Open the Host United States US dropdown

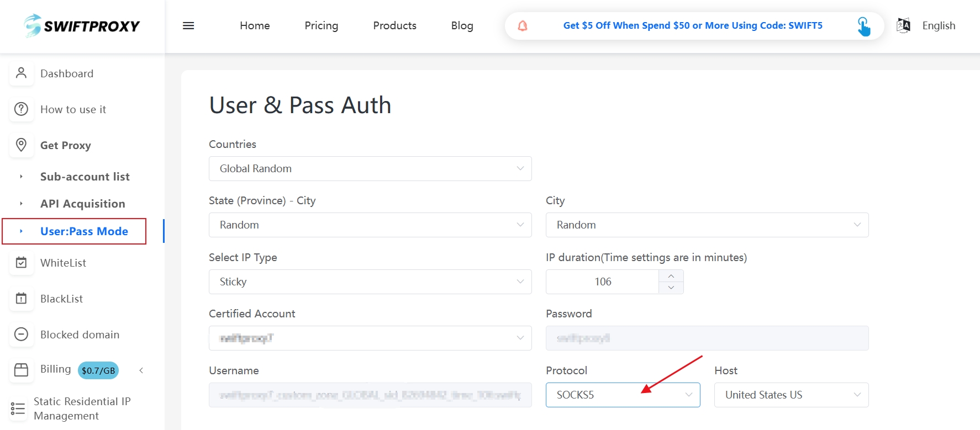coord(791,395)
